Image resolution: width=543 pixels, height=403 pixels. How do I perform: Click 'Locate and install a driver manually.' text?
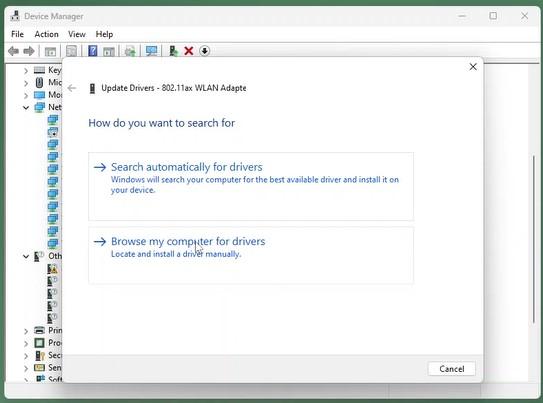176,254
